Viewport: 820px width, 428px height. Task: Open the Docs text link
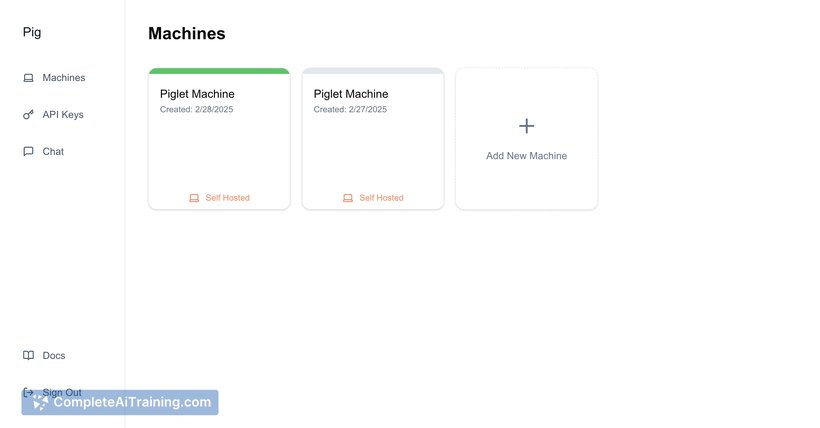[x=54, y=356]
